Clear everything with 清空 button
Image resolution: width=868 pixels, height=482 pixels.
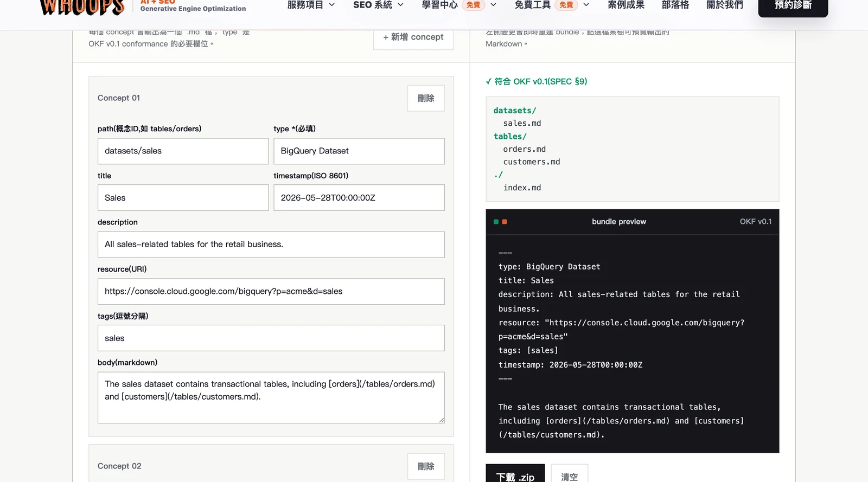pyautogui.click(x=570, y=473)
